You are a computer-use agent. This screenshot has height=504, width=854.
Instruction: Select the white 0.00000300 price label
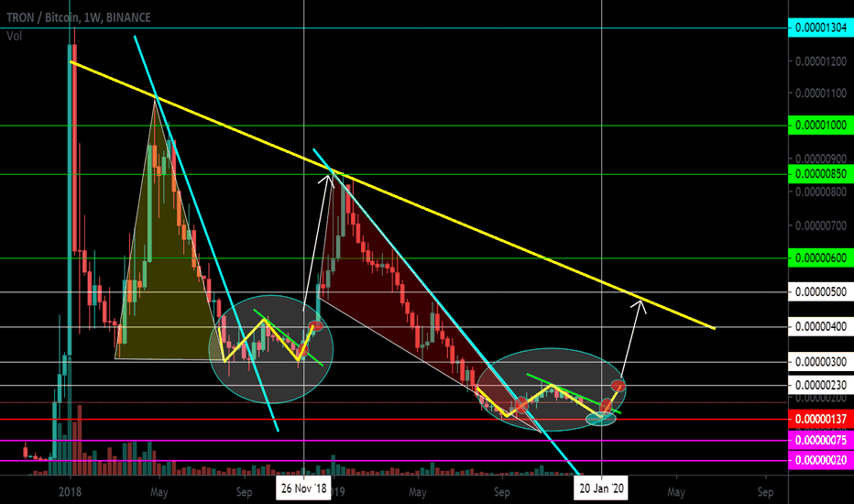[x=821, y=362]
